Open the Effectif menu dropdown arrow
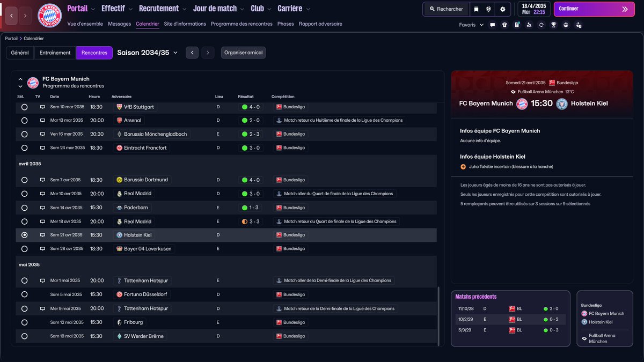This screenshot has height=362, width=644. 130,9
